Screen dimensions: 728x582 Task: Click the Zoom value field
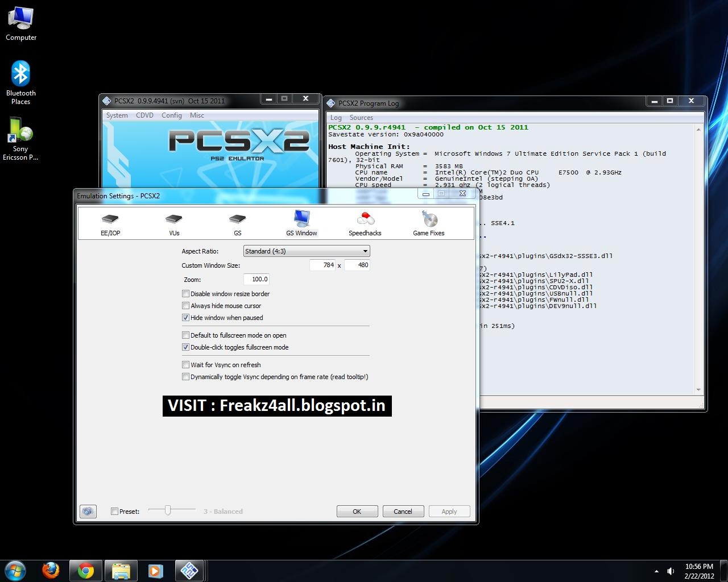pyautogui.click(x=257, y=279)
